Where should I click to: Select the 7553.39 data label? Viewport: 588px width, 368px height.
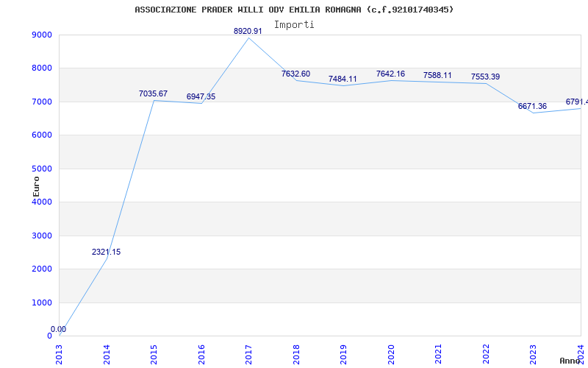pyautogui.click(x=486, y=77)
